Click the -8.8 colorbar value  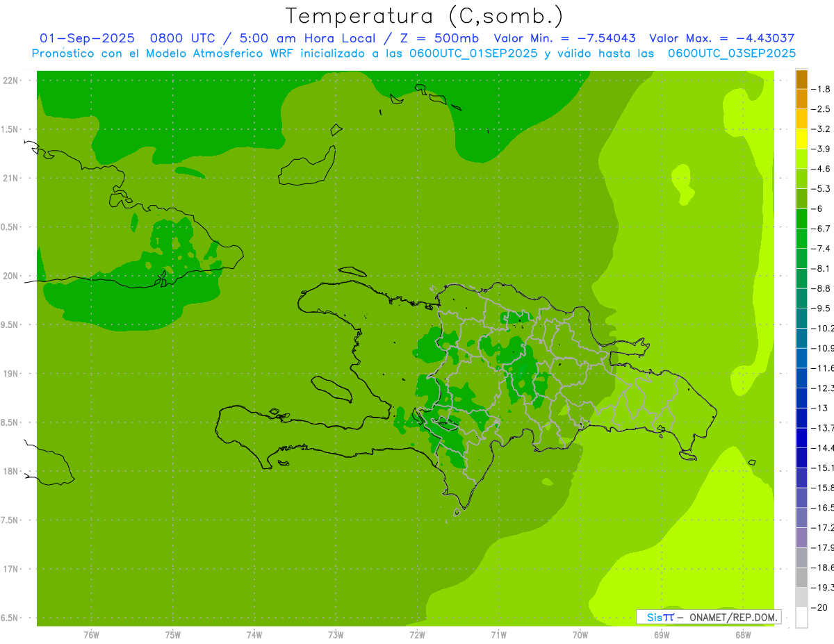click(x=821, y=288)
